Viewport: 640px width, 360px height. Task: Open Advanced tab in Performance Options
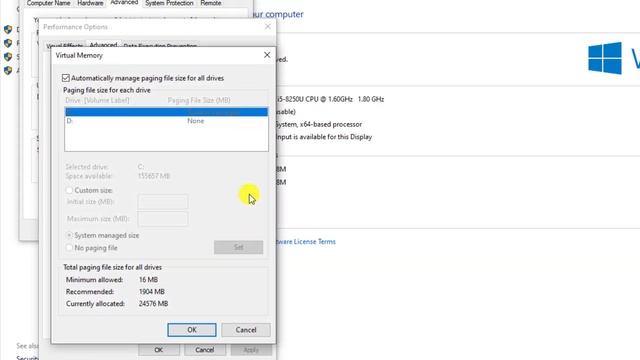coord(103,45)
